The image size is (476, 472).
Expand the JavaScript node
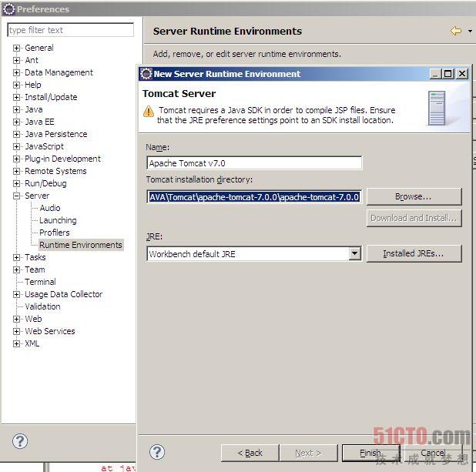click(16, 146)
